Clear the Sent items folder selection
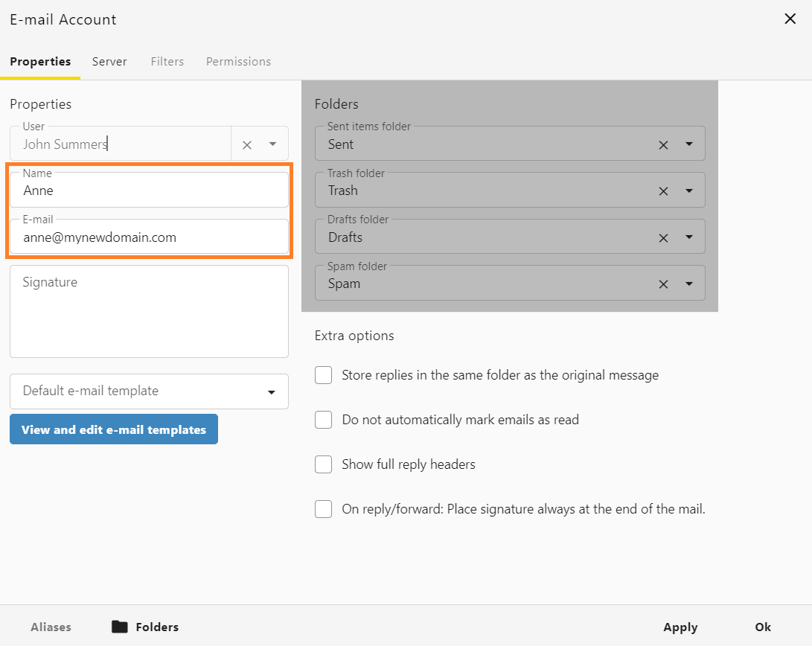 point(663,144)
